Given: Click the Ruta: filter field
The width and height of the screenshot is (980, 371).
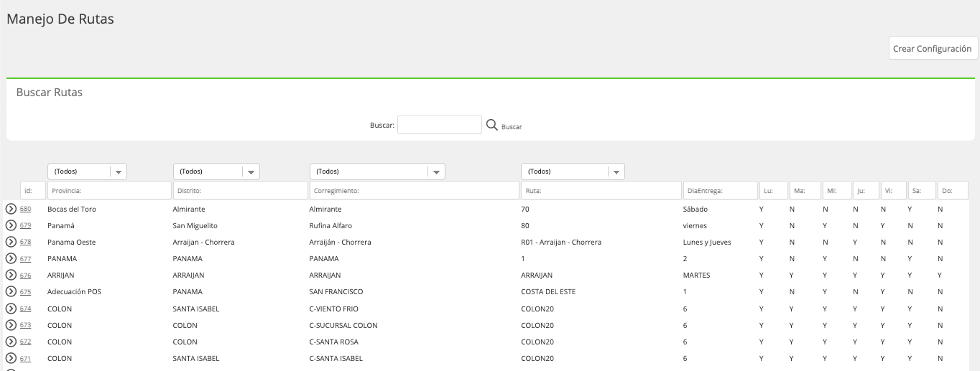Looking at the screenshot, I should pos(601,191).
